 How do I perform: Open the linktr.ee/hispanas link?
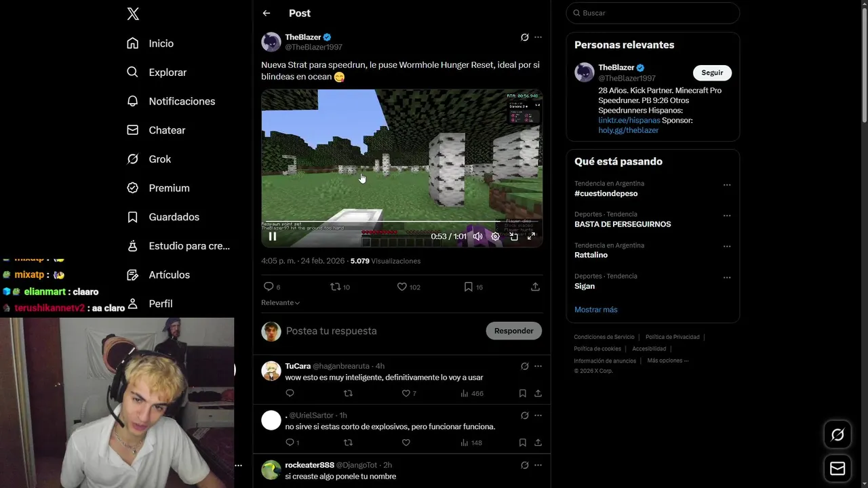tap(629, 120)
